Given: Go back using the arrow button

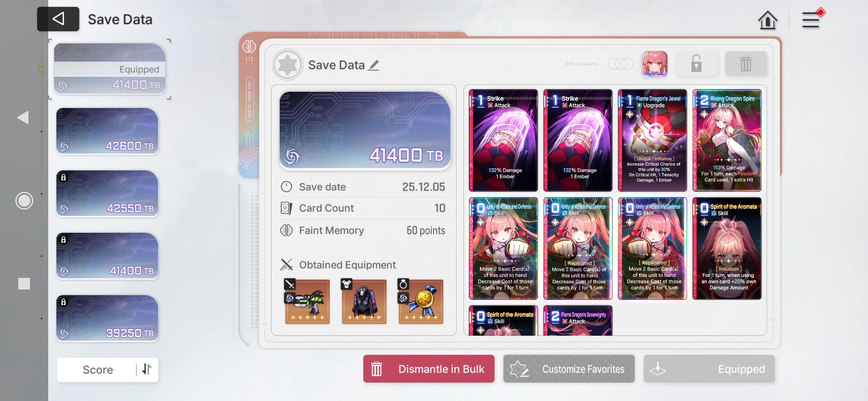Looking at the screenshot, I should click(58, 19).
